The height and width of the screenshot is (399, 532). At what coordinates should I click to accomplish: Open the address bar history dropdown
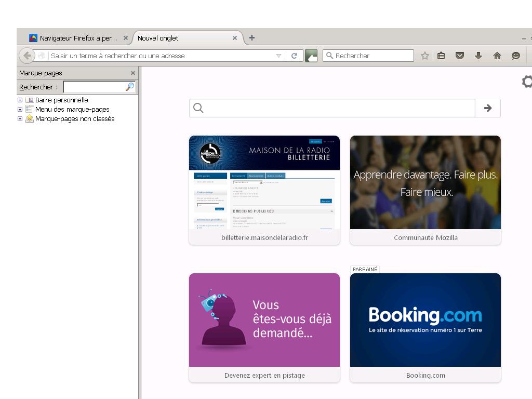tap(278, 56)
